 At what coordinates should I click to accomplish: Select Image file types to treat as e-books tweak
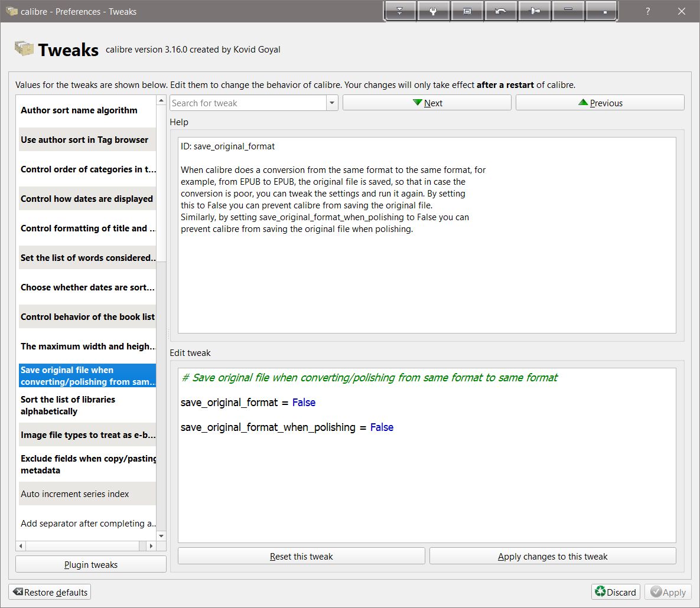tap(87, 434)
